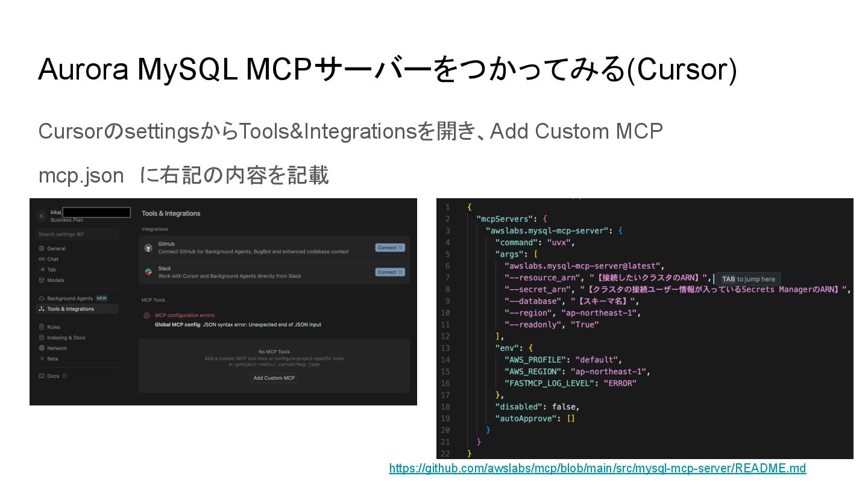Select the Tab settings arrow icon
The width and height of the screenshot is (868, 488).
point(41,269)
